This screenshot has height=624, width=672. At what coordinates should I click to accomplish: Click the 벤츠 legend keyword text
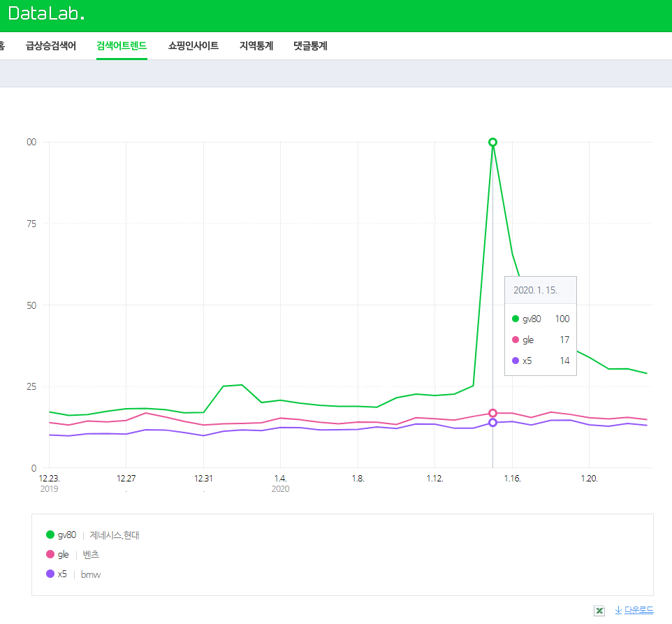pyautogui.click(x=91, y=555)
